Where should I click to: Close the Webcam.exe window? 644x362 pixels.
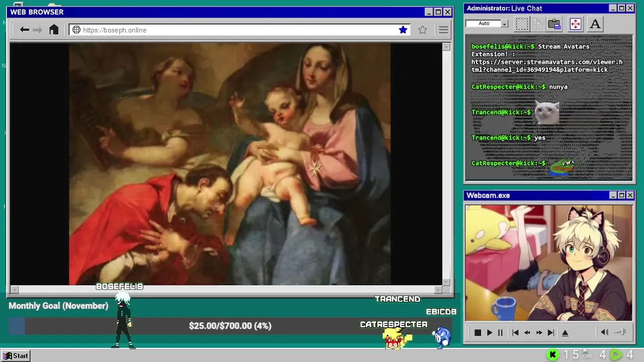point(630,195)
